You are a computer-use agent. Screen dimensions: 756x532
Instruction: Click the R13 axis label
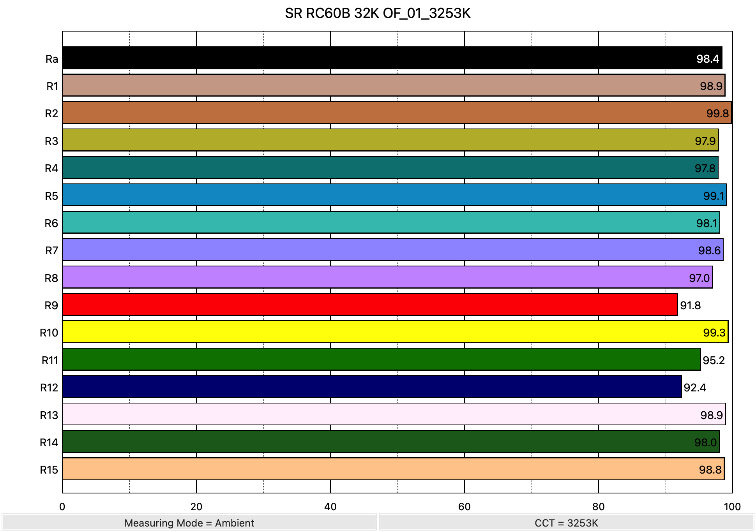tap(49, 415)
